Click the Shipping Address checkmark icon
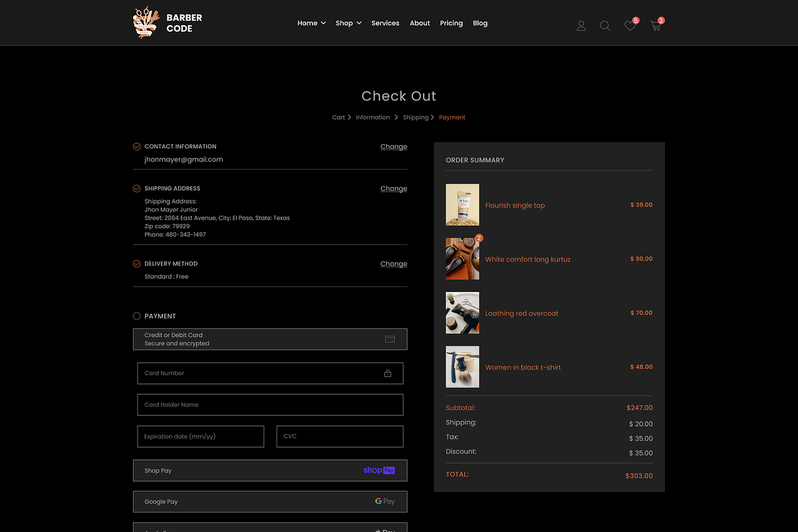The width and height of the screenshot is (798, 532). [137, 188]
